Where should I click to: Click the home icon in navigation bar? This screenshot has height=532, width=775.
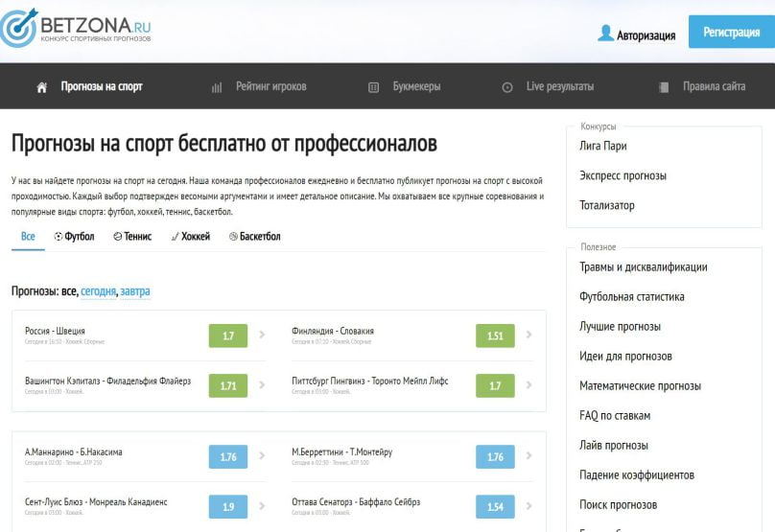pos(41,87)
